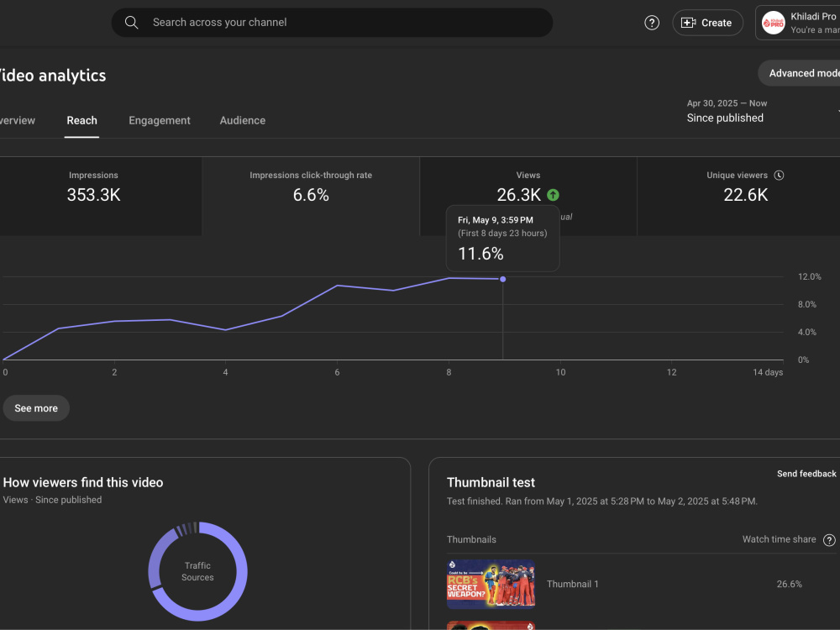Click the Fri, May 9, 3:59 PM tooltip date
The image size is (840, 630).
pos(495,219)
